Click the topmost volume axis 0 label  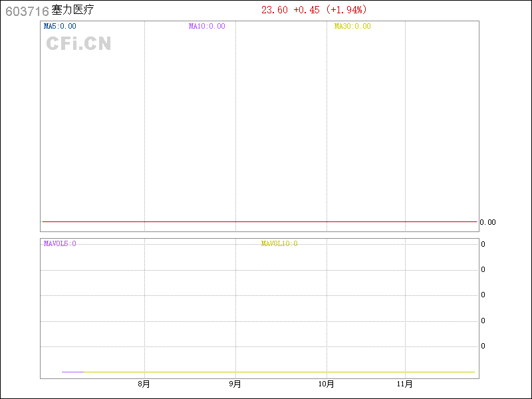pos(483,245)
